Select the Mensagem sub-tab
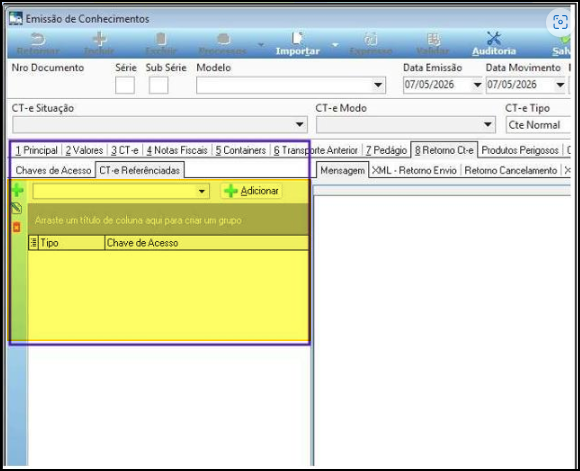The width and height of the screenshot is (580, 471). pyautogui.click(x=342, y=170)
